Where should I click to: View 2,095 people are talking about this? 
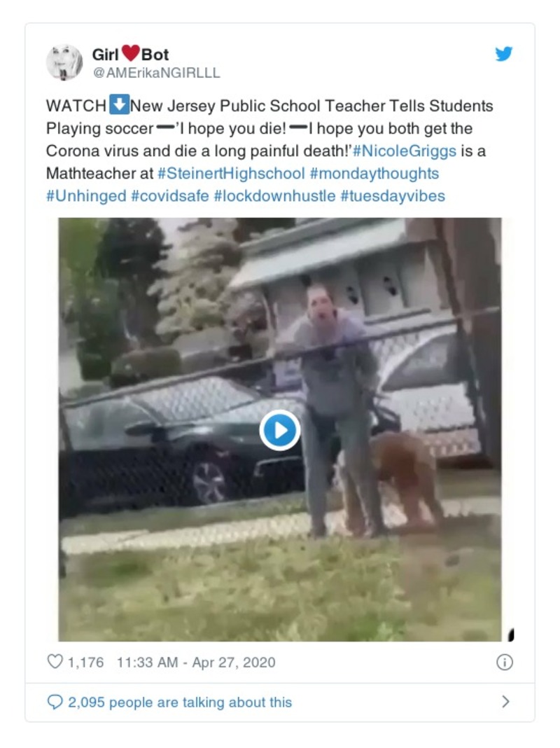[180, 702]
